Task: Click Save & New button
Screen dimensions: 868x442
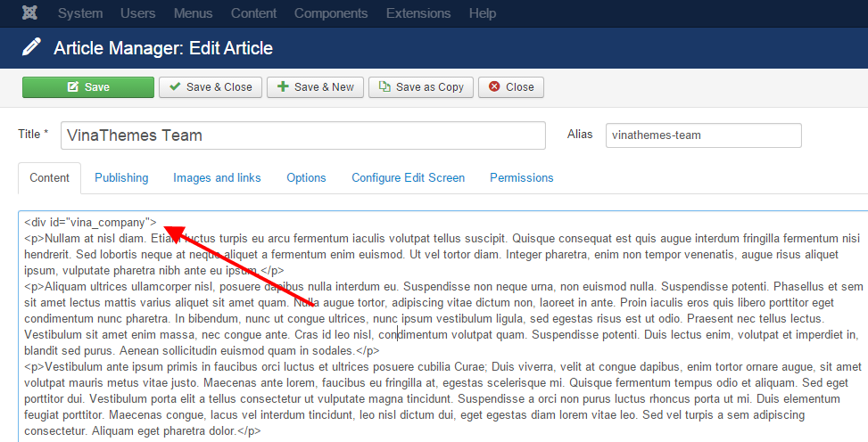Action: 315,87
